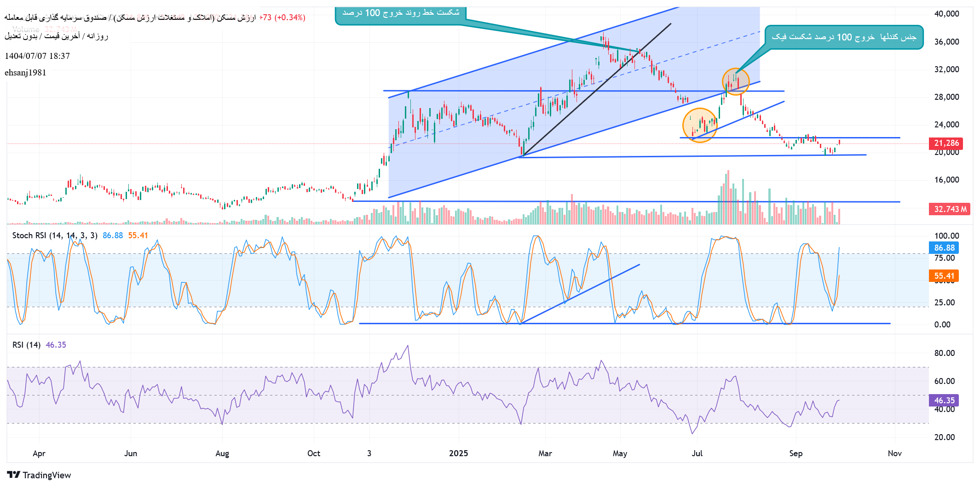Click the +73 (+0.34%) price change text

click(x=282, y=17)
